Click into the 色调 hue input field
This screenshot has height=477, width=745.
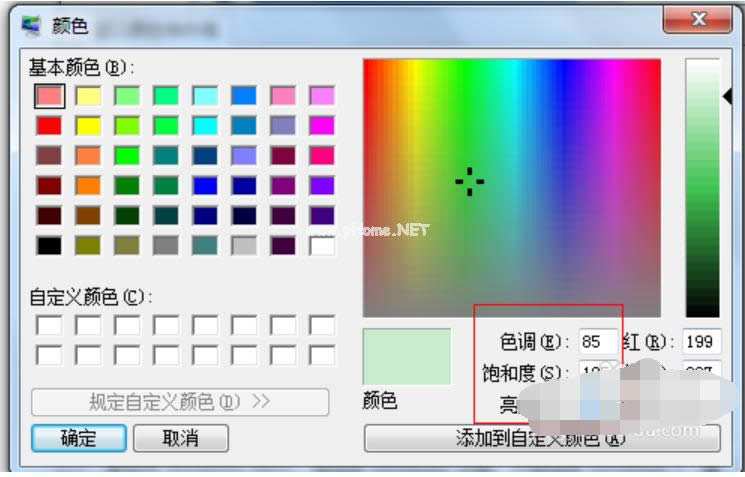click(597, 342)
